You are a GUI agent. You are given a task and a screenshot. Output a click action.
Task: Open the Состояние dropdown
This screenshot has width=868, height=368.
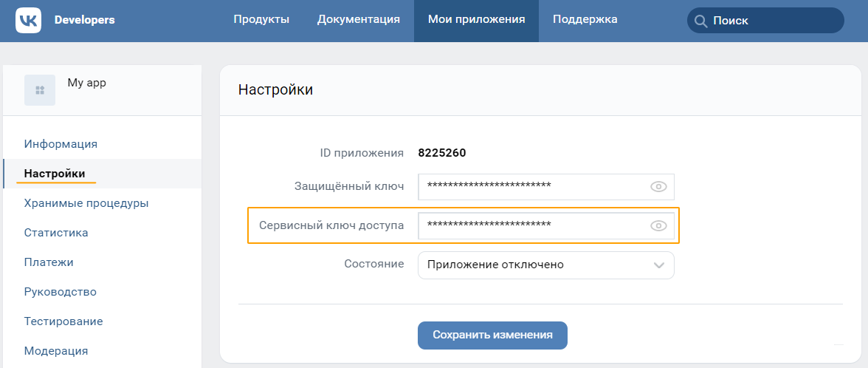click(546, 265)
